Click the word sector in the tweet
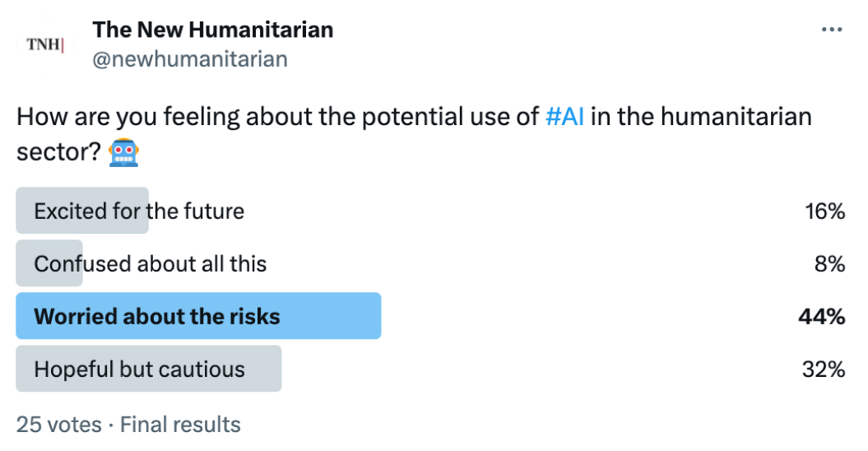The width and height of the screenshot is (868, 451). [x=58, y=151]
